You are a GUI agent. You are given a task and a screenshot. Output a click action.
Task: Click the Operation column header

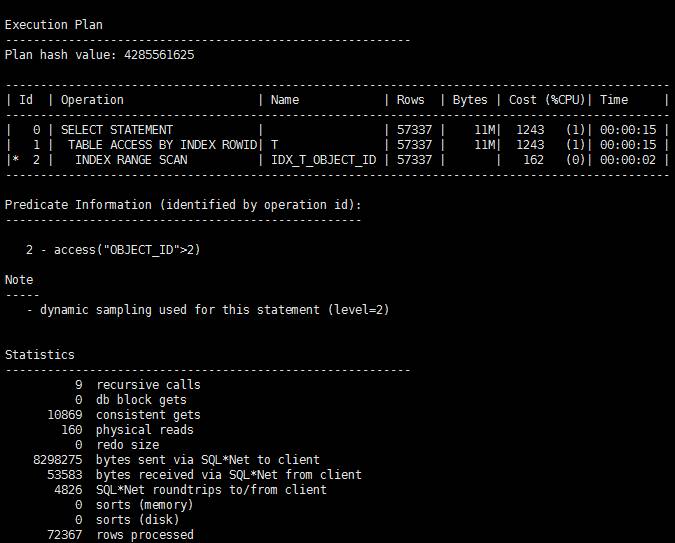(x=92, y=100)
